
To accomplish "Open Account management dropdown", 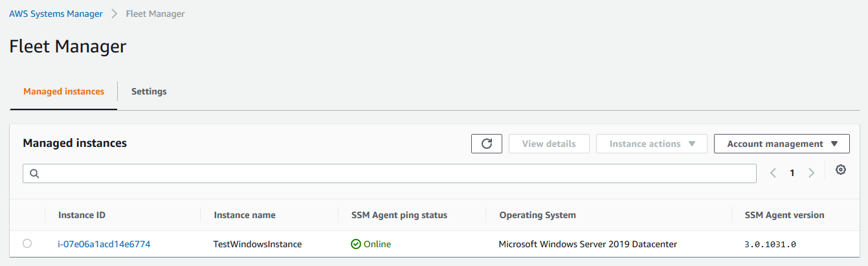I will (x=782, y=144).
